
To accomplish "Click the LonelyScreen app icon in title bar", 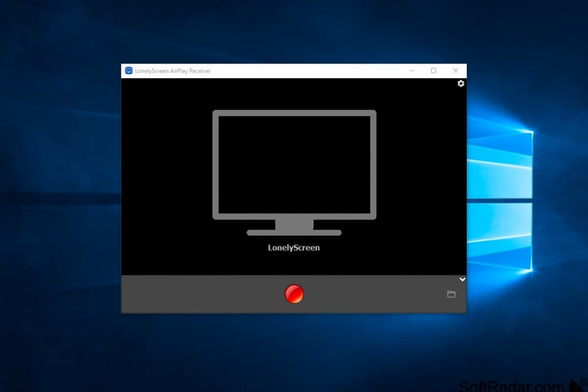I will click(129, 71).
